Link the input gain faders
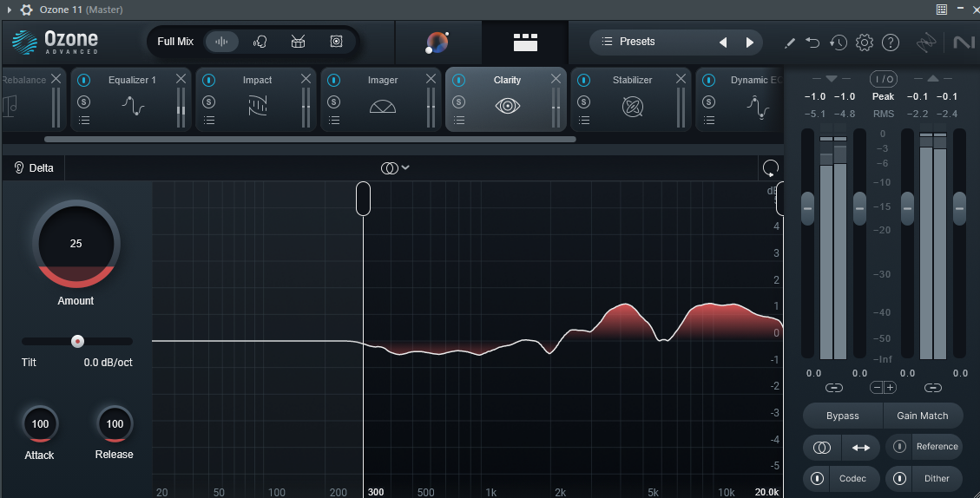 click(x=833, y=388)
